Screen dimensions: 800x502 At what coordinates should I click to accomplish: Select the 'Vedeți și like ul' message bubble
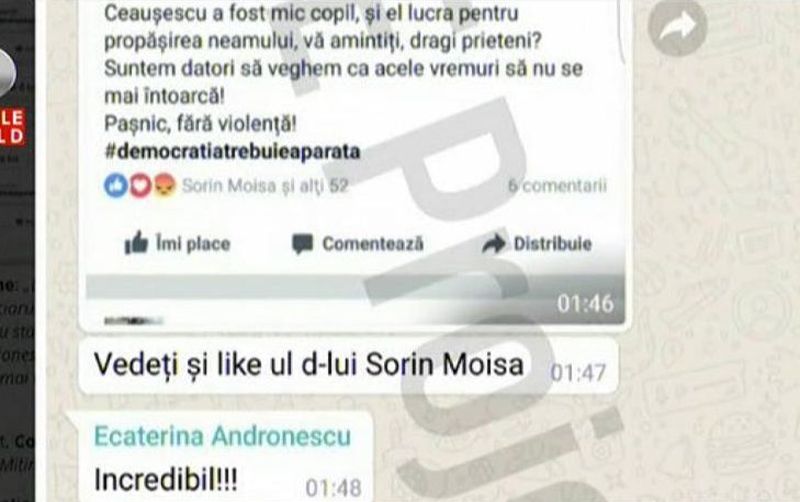click(349, 366)
